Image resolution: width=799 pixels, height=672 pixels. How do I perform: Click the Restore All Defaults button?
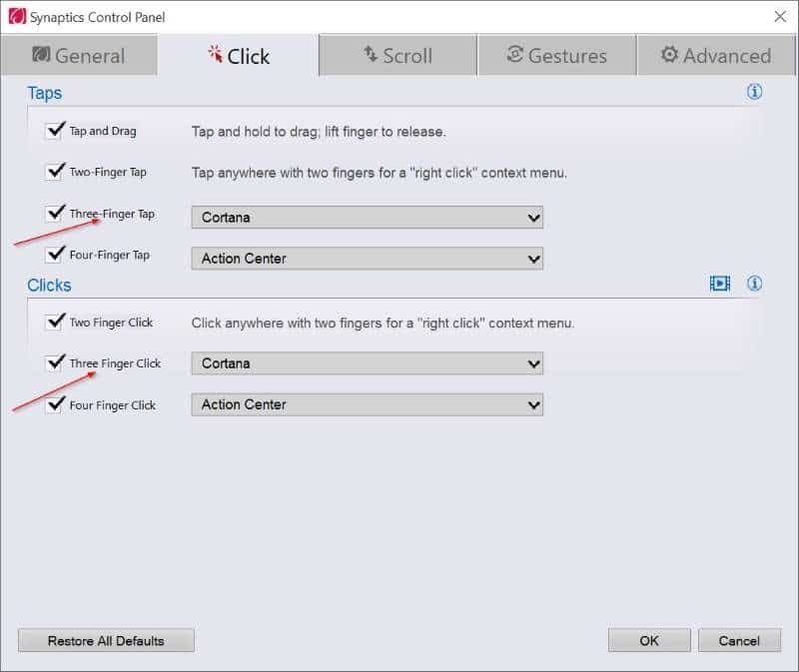pos(106,640)
